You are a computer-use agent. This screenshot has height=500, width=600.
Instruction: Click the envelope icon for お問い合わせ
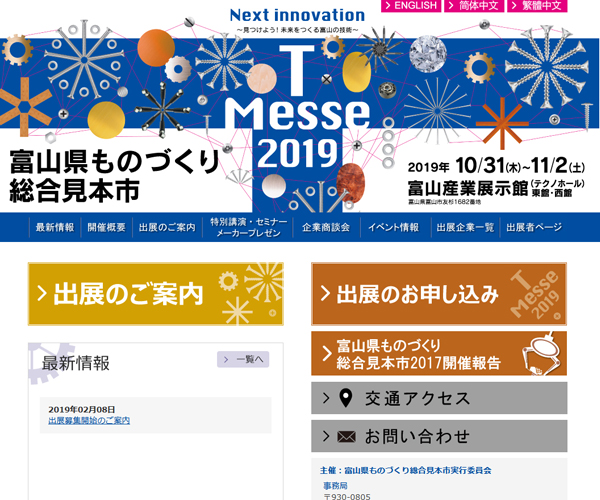(x=347, y=436)
